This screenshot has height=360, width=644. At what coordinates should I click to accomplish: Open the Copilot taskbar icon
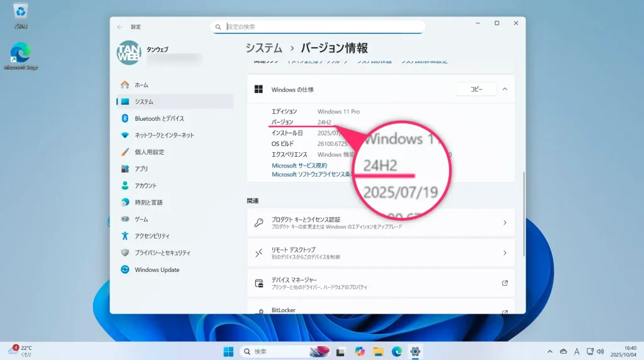(360, 351)
